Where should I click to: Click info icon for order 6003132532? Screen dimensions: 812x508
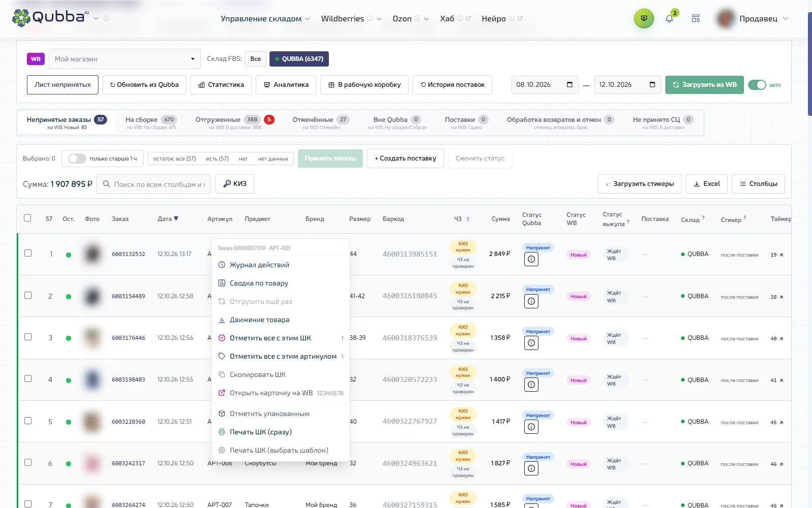click(x=531, y=259)
